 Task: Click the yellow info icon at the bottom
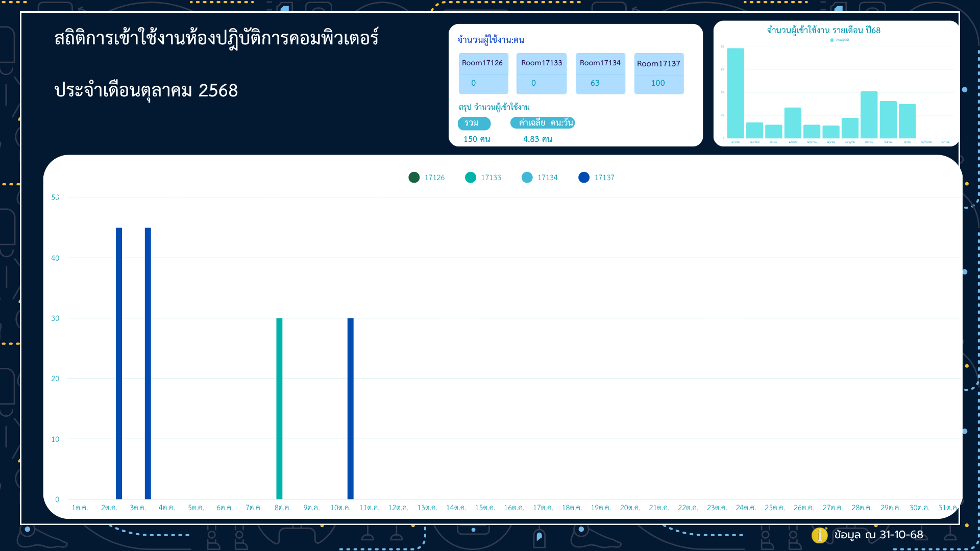(x=819, y=535)
